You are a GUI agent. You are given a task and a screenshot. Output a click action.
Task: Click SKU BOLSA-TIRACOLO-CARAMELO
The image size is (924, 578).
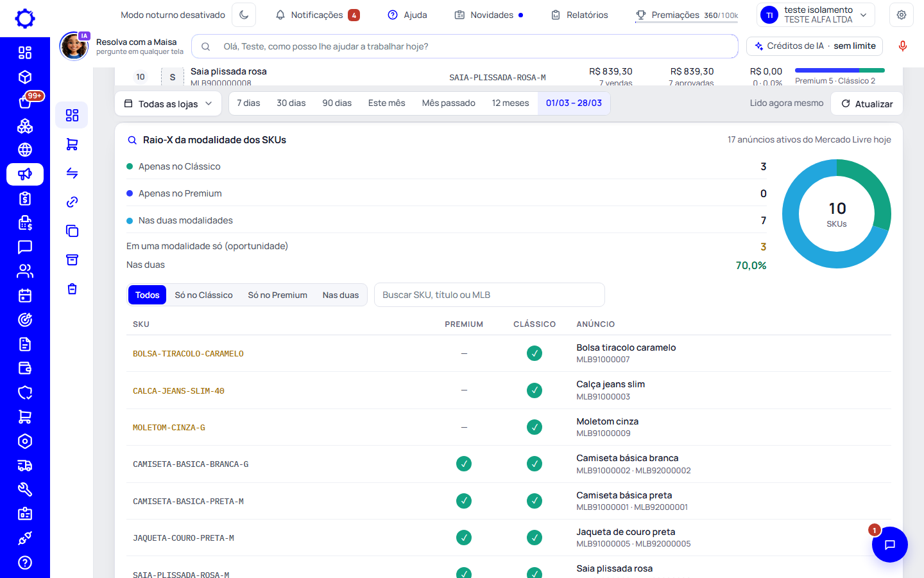(x=188, y=354)
